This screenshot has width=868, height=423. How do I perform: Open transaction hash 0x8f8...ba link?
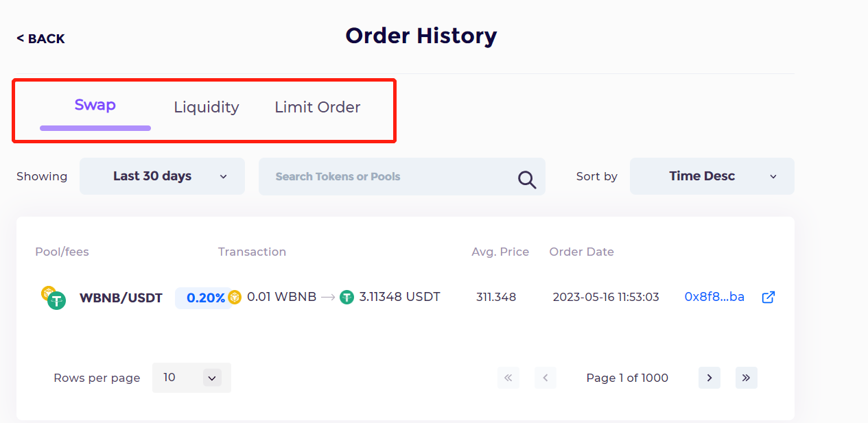714,297
